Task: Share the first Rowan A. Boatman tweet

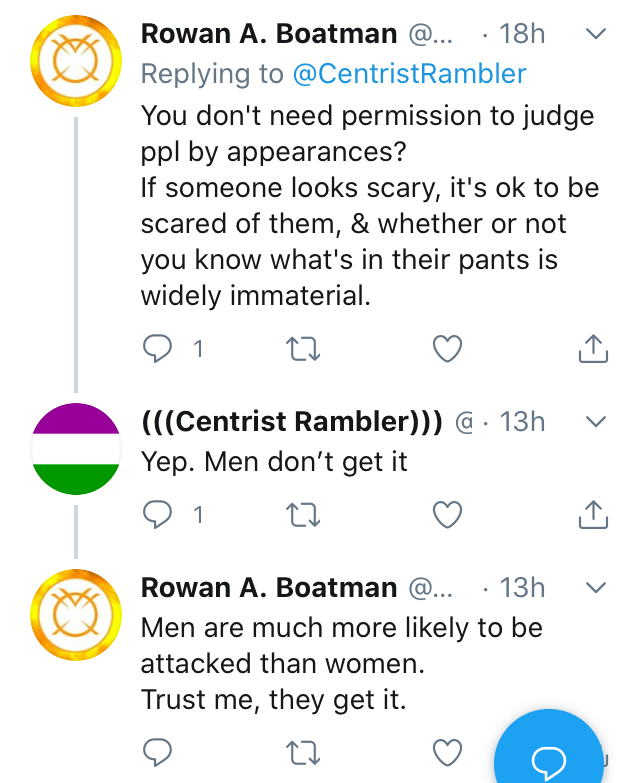Action: click(x=593, y=348)
